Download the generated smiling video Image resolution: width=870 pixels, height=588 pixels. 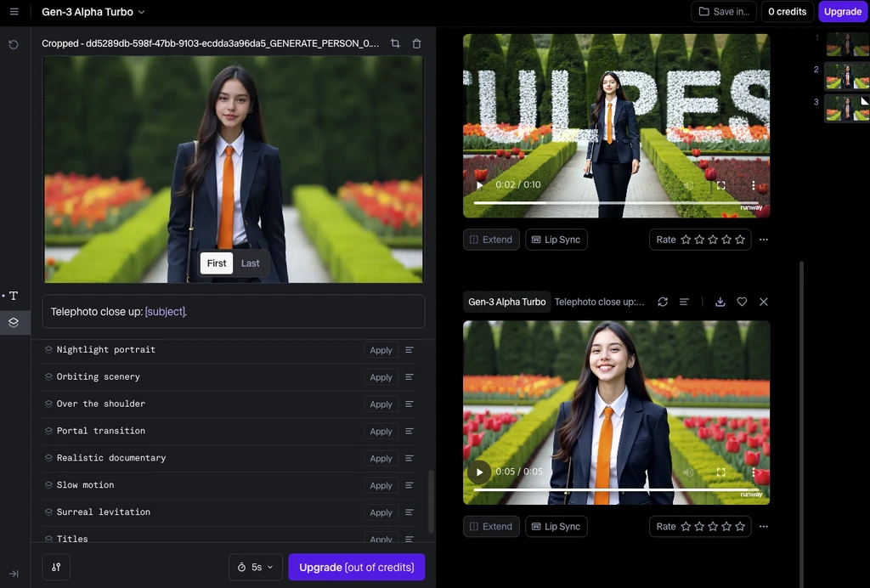coord(720,302)
